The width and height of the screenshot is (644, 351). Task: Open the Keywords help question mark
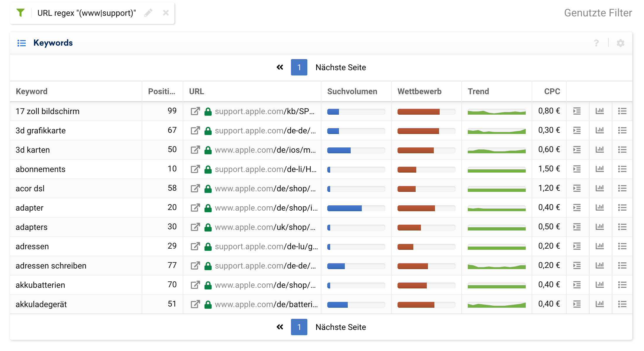(x=596, y=43)
